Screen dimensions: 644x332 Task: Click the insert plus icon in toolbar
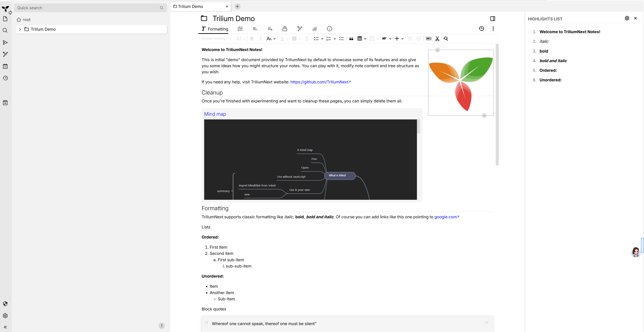point(397,39)
